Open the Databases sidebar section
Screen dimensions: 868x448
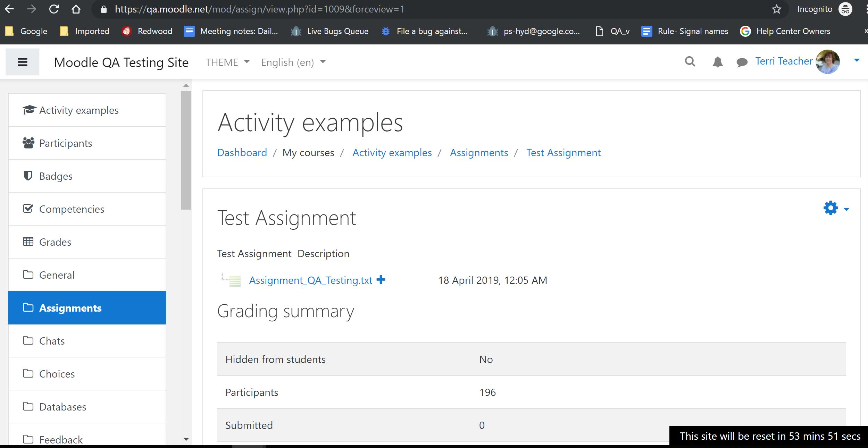pyautogui.click(x=87, y=407)
